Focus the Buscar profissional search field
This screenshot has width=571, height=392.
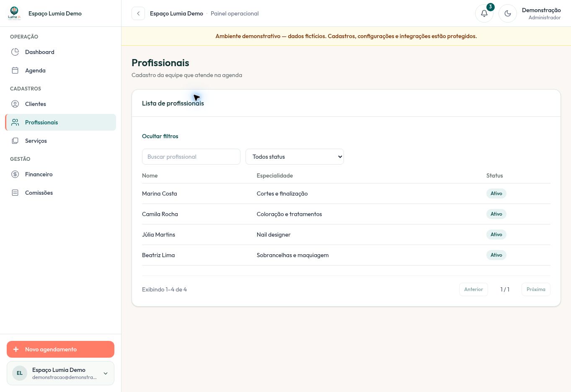tap(191, 157)
